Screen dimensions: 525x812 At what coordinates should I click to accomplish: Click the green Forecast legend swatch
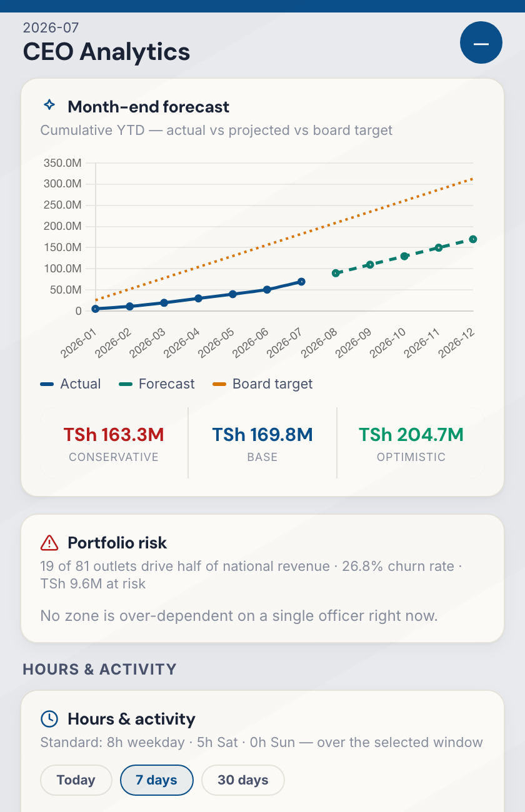pos(126,385)
